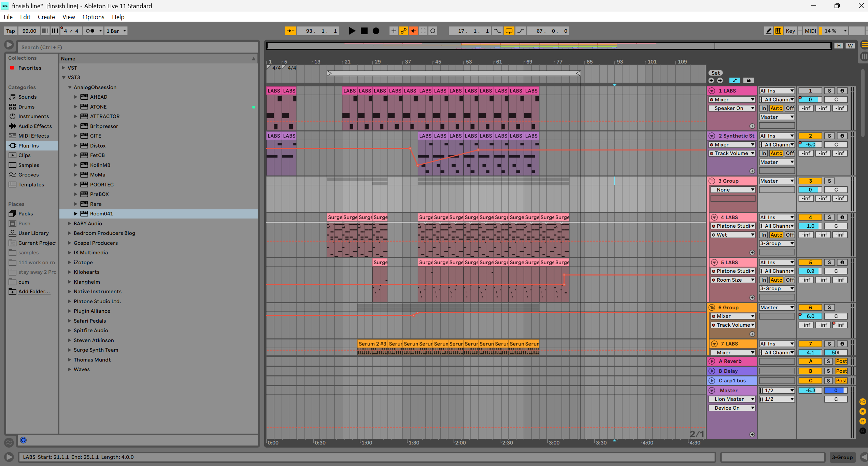The width and height of the screenshot is (868, 466).
Task: Open the Create menu
Action: 46,17
